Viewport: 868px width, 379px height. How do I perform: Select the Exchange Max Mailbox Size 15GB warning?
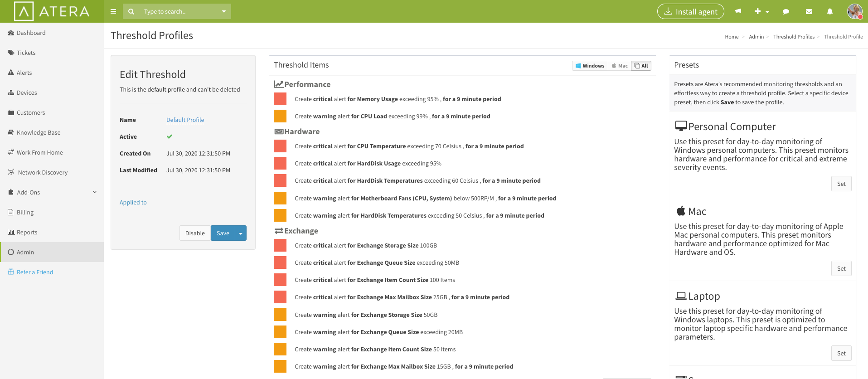(x=404, y=366)
